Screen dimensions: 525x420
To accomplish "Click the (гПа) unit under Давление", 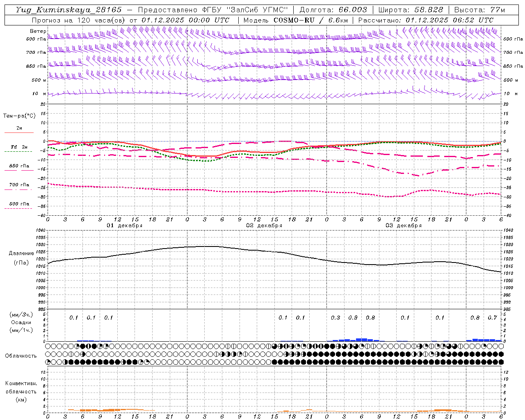I will (21, 263).
